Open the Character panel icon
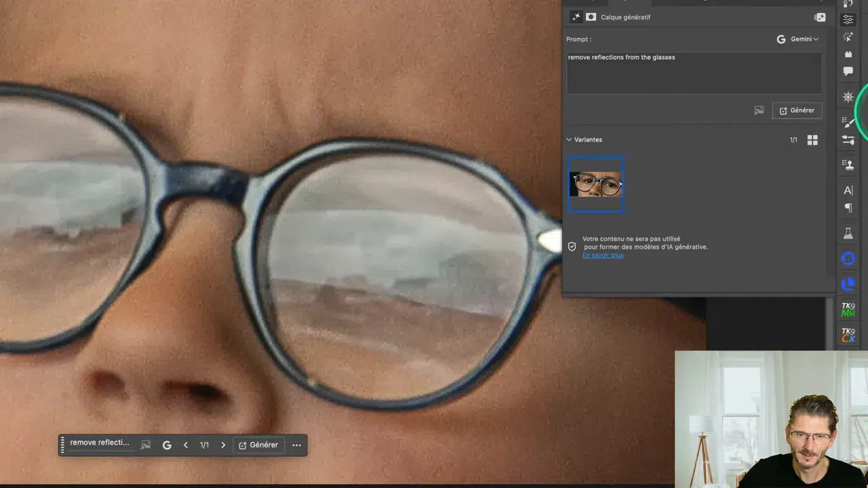Image resolution: width=868 pixels, height=488 pixels. (848, 190)
